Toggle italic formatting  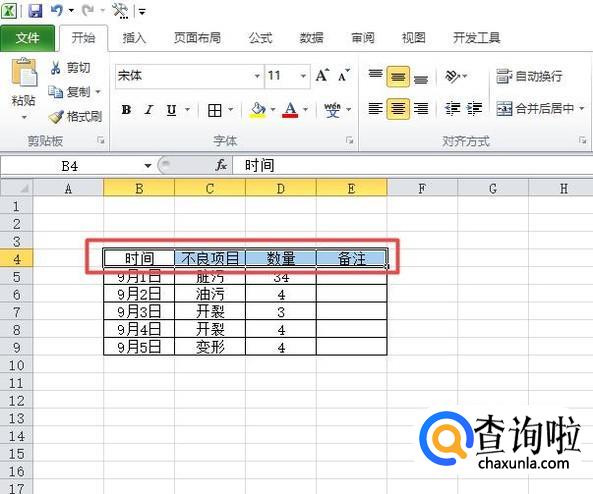(x=149, y=110)
